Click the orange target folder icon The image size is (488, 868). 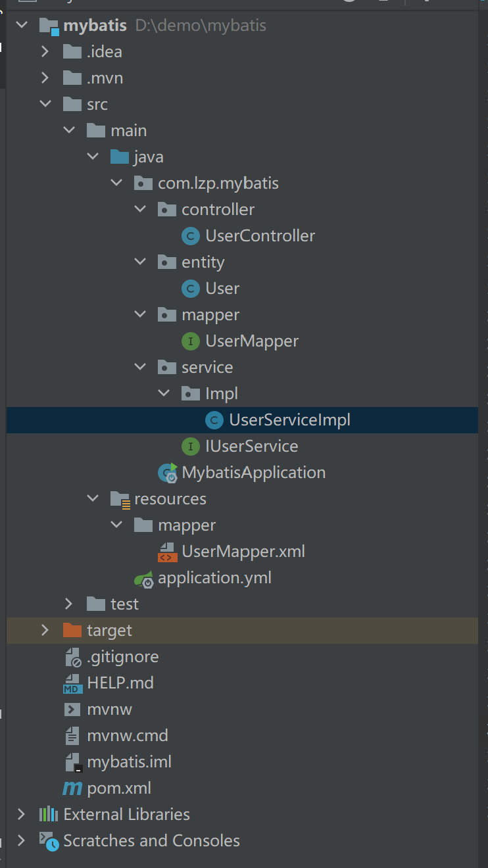click(x=72, y=631)
